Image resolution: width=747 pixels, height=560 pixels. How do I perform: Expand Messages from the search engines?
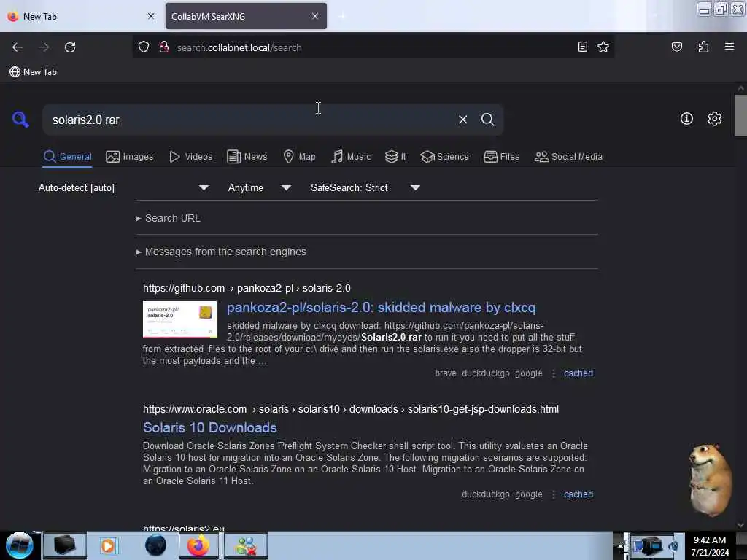[221, 252]
